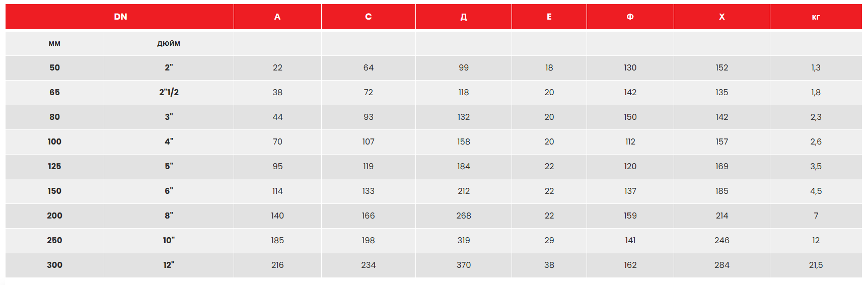Click value 370 in Д column

[x=464, y=265]
